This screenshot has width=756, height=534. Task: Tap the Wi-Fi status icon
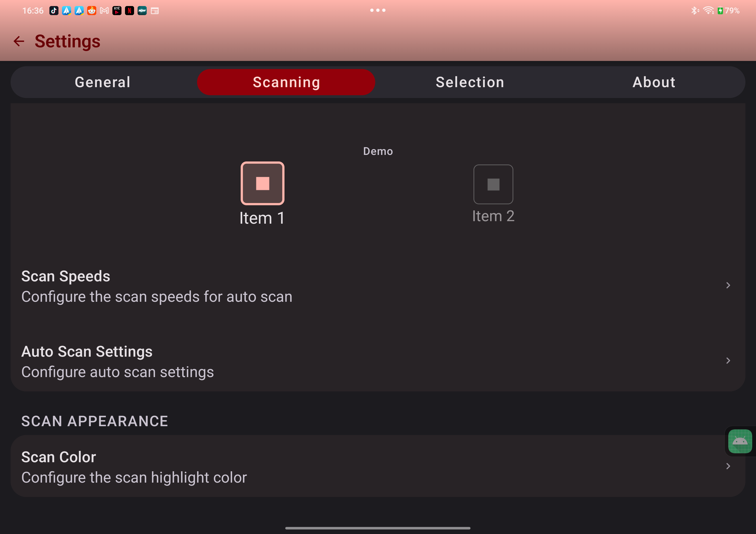click(x=708, y=11)
